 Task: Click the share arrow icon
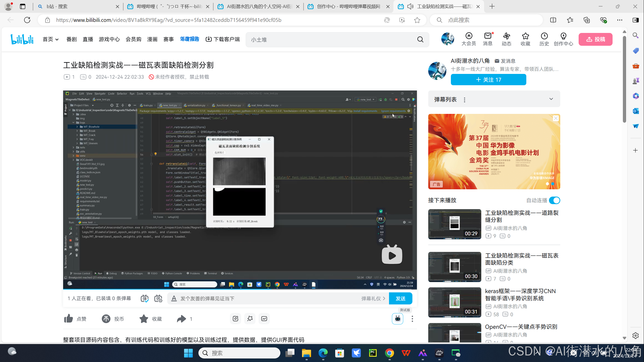(x=181, y=319)
